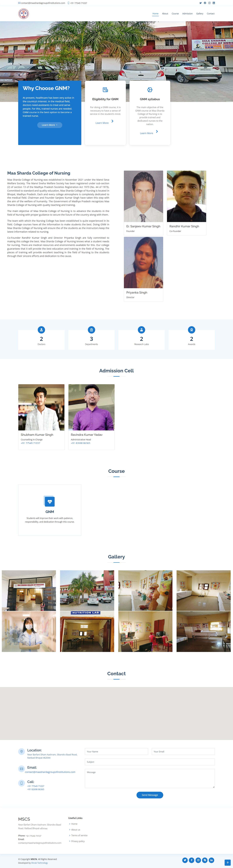Open Instagram icon in top bar
The width and height of the screenshot is (233, 868).
[x=209, y=3]
